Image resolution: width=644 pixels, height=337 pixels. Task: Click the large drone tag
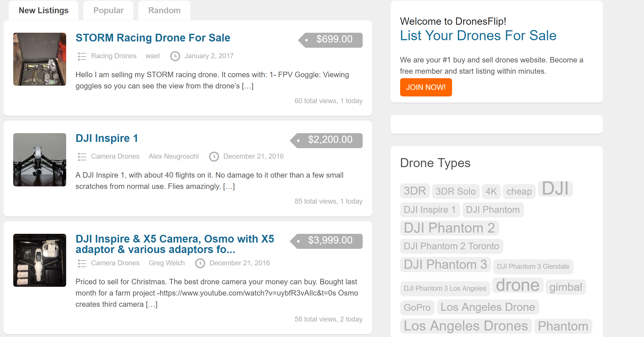pos(517,285)
